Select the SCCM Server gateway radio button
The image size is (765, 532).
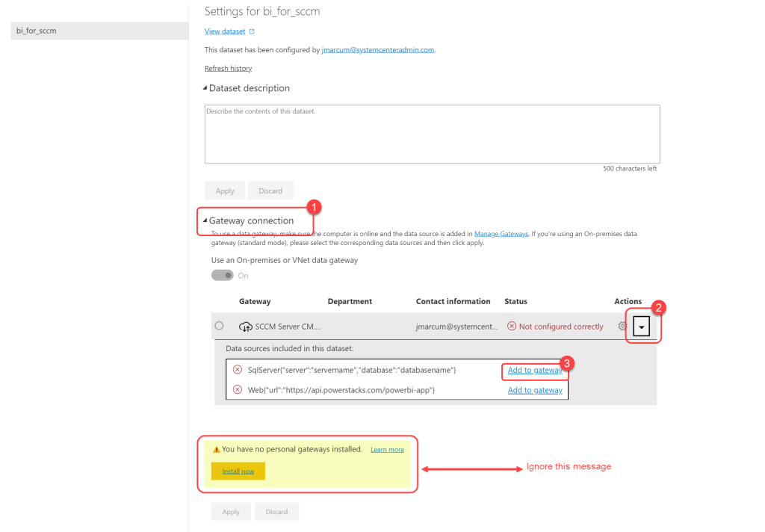coord(219,326)
